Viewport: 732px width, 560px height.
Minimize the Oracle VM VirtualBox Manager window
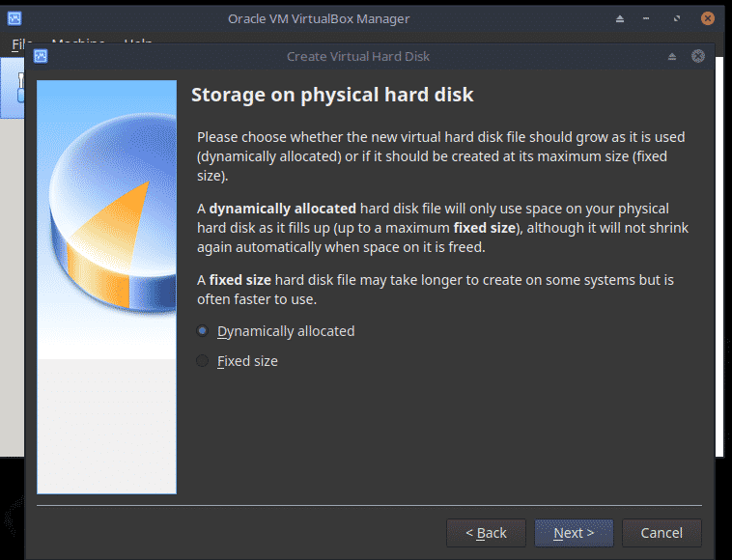point(648,18)
